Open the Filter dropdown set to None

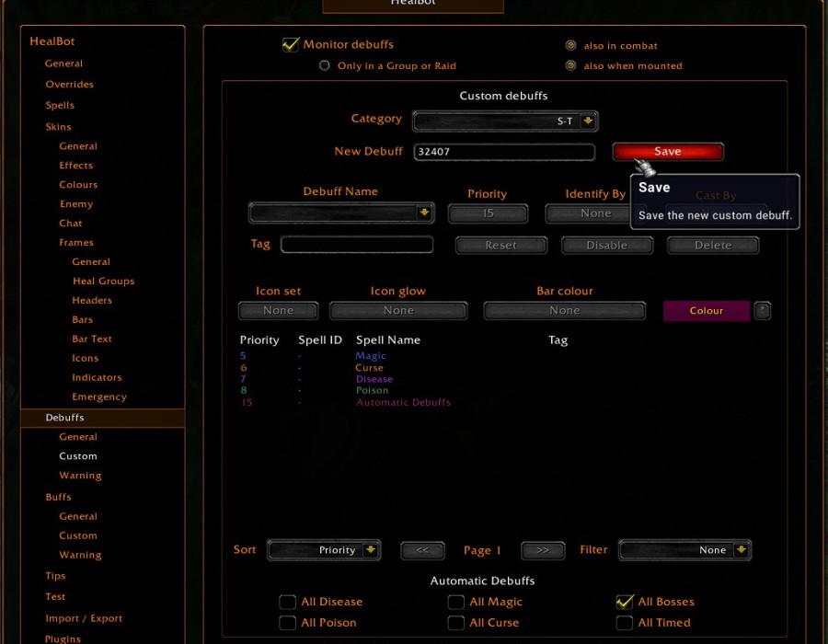point(684,550)
